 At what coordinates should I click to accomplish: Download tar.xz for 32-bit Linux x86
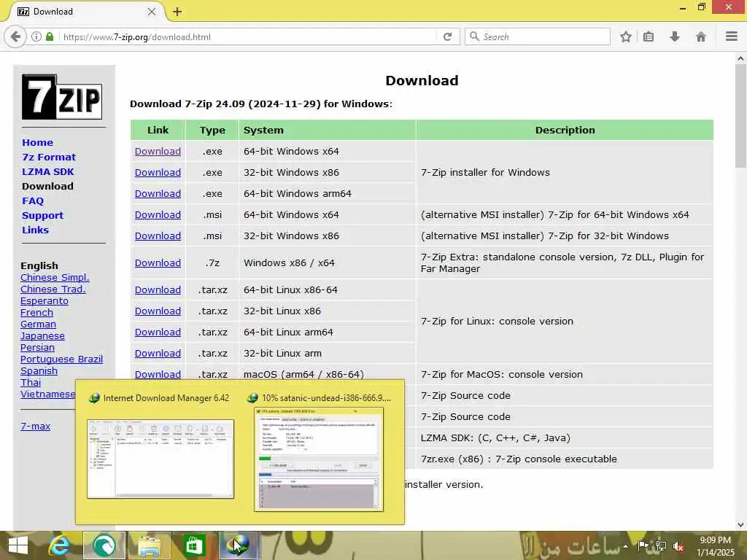click(x=158, y=311)
